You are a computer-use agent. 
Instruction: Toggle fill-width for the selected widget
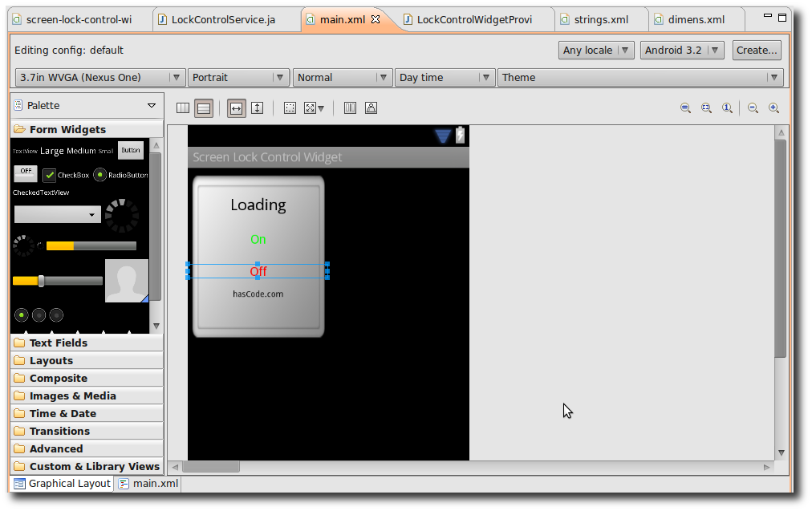tap(236, 107)
